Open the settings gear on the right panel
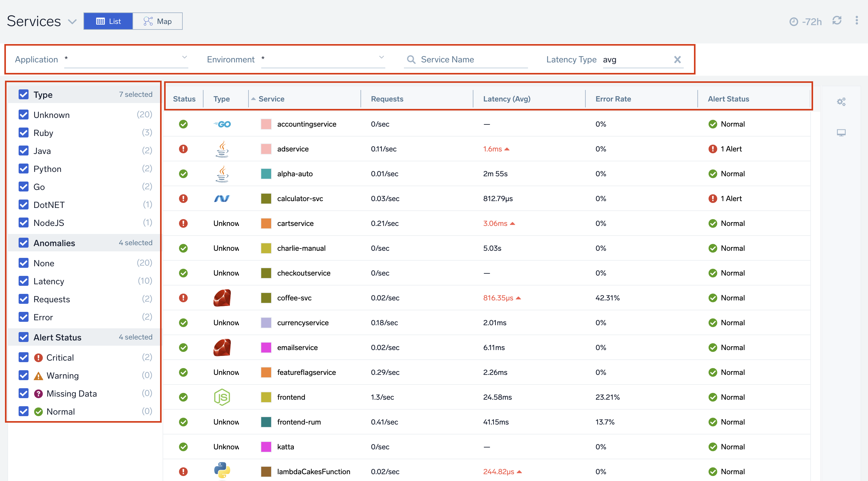Image resolution: width=868 pixels, height=481 pixels. click(x=841, y=101)
